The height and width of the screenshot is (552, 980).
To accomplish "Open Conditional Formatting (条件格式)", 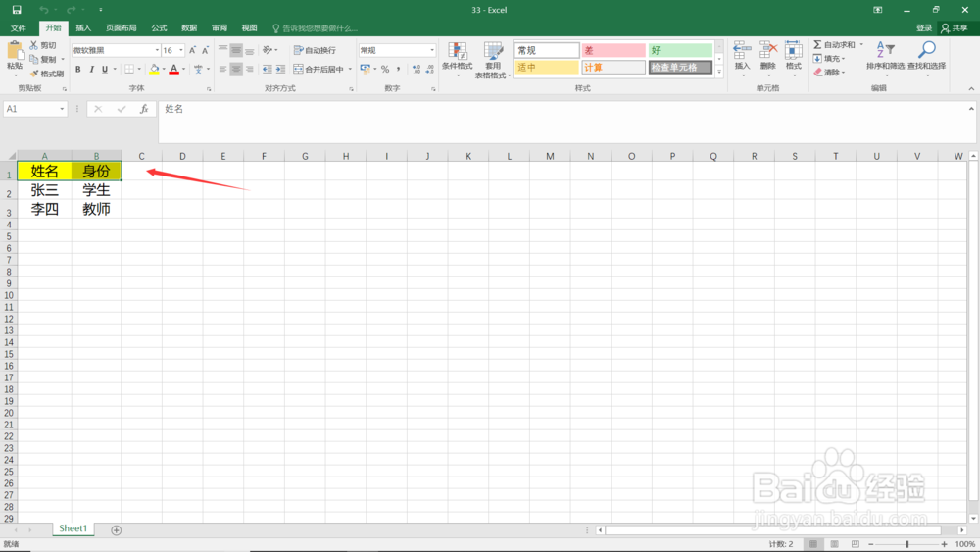I will pyautogui.click(x=457, y=60).
